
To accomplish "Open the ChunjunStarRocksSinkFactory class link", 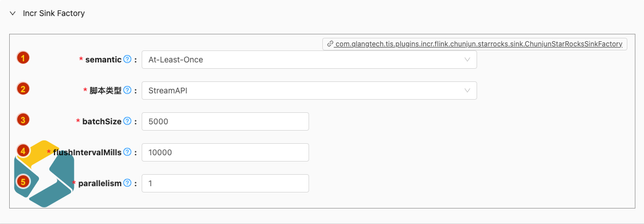I will [x=478, y=44].
